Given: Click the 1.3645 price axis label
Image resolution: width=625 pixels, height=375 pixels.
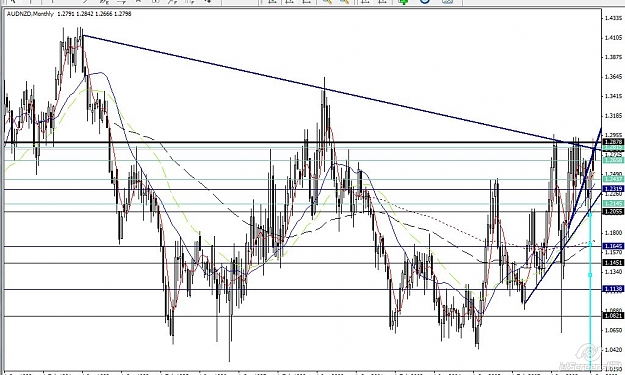Looking at the screenshot, I should tap(613, 77).
